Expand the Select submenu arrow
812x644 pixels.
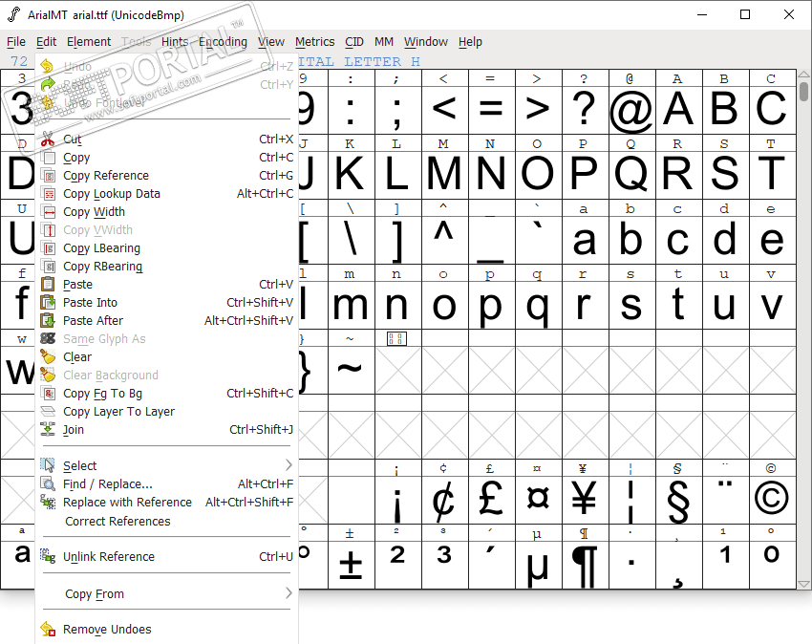click(x=288, y=465)
